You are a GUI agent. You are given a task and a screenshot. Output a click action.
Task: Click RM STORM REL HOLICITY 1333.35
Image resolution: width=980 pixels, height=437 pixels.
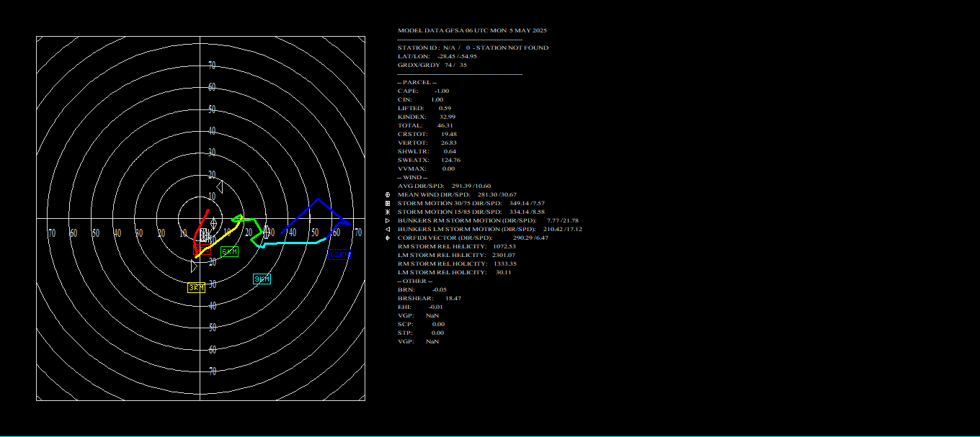pyautogui.click(x=458, y=263)
